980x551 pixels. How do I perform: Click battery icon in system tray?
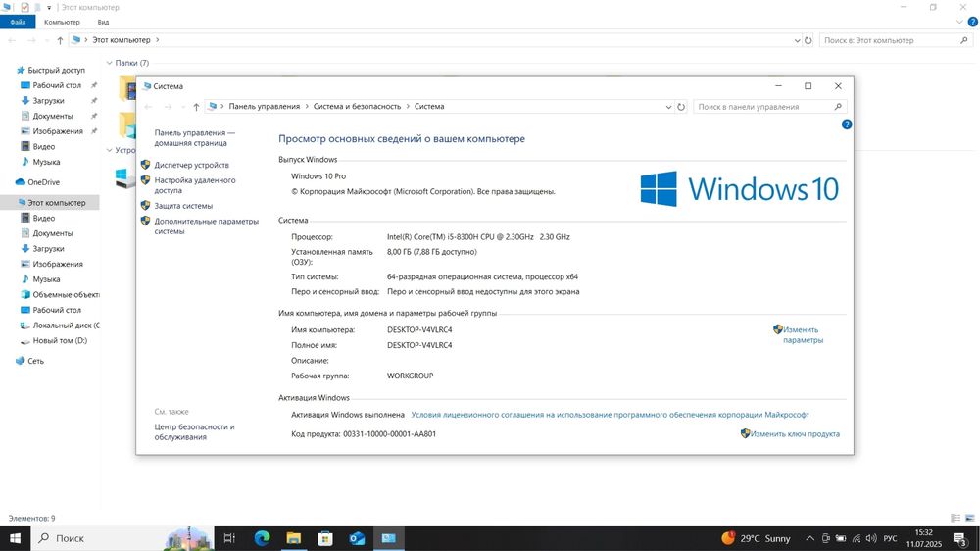click(x=841, y=538)
